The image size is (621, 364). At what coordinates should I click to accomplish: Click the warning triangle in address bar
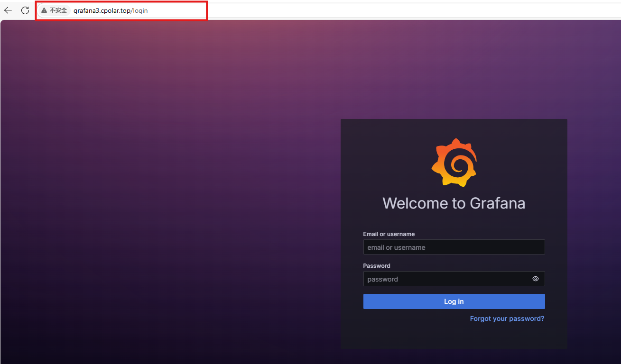tap(44, 10)
